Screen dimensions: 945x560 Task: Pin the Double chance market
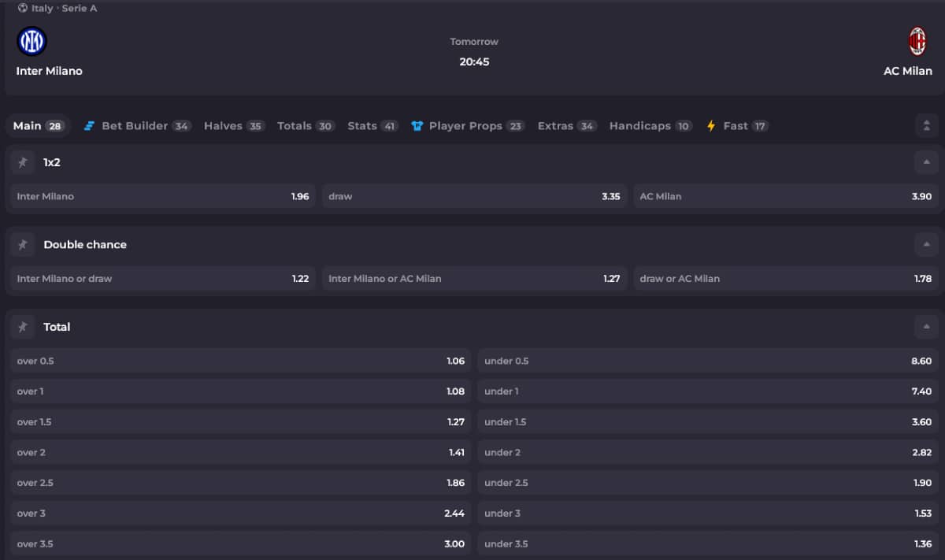(22, 244)
